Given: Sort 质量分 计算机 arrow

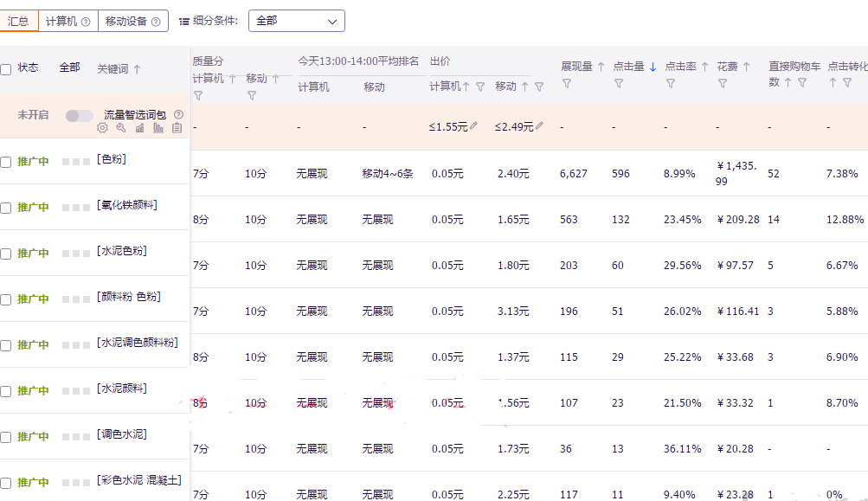Looking at the screenshot, I should [233, 79].
